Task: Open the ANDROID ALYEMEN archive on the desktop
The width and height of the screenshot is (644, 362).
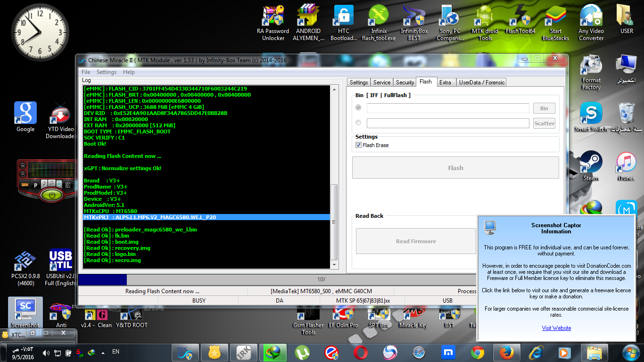Action: (x=308, y=23)
